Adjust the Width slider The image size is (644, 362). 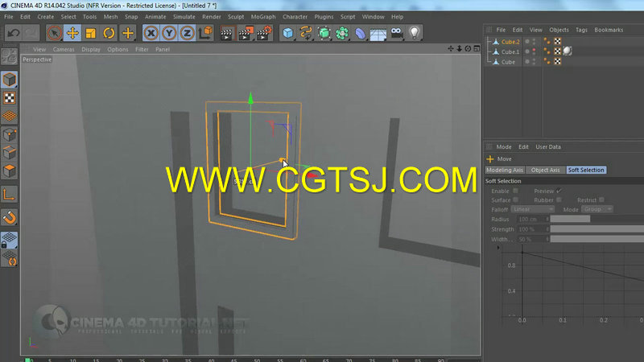(x=597, y=239)
